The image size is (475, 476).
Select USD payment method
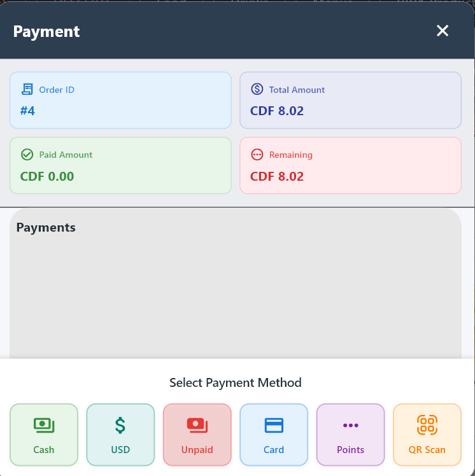point(120,435)
